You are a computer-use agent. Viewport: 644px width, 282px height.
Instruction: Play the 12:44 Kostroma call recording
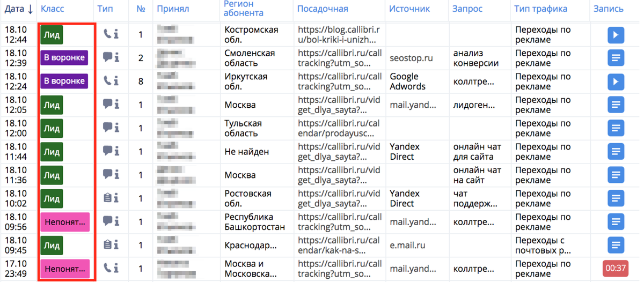[x=616, y=35]
